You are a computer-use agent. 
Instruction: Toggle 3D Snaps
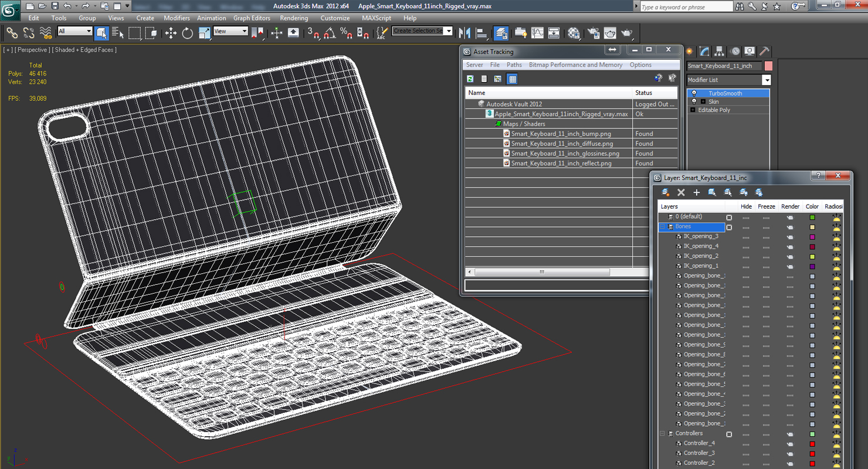(x=313, y=33)
